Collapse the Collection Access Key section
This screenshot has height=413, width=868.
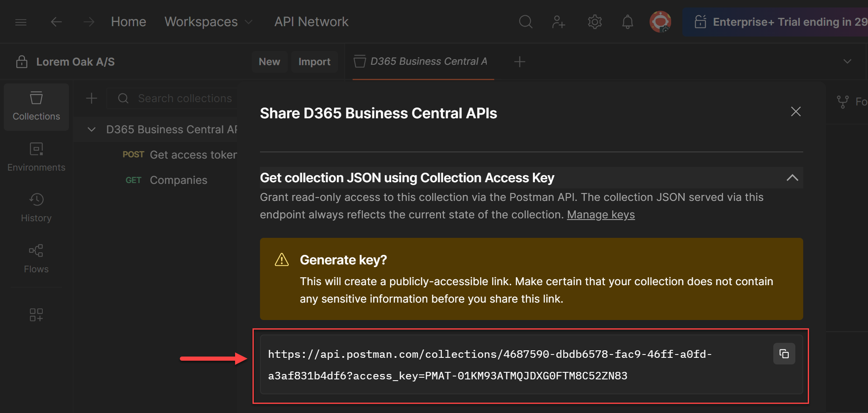[x=792, y=178]
